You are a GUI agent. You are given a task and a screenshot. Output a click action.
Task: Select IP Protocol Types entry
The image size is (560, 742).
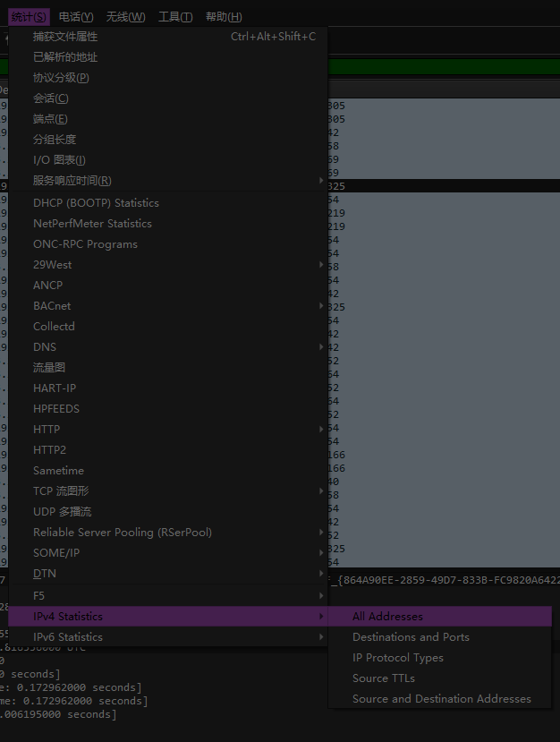pos(397,658)
